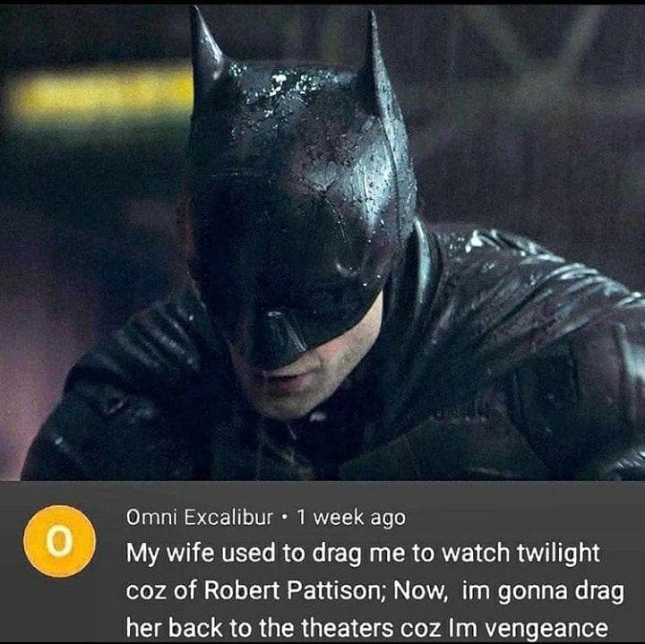Click the words 'Now, im gonna drag' in comment

(509, 592)
